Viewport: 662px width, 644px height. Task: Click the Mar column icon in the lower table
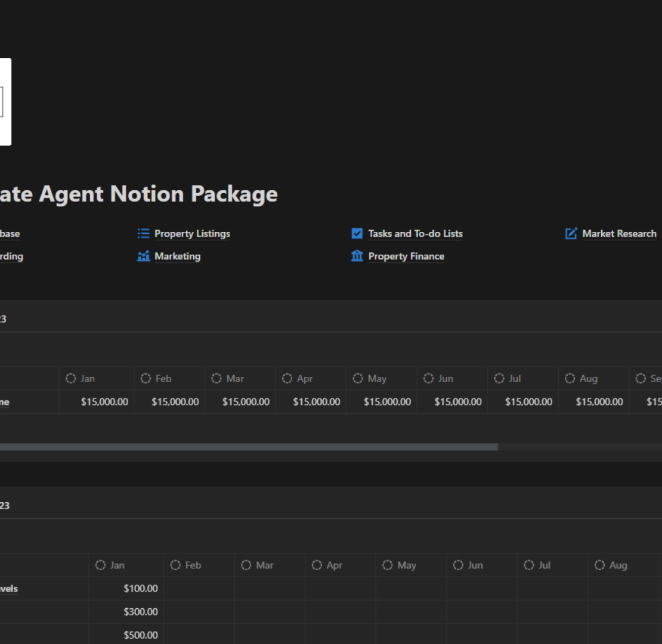246,565
